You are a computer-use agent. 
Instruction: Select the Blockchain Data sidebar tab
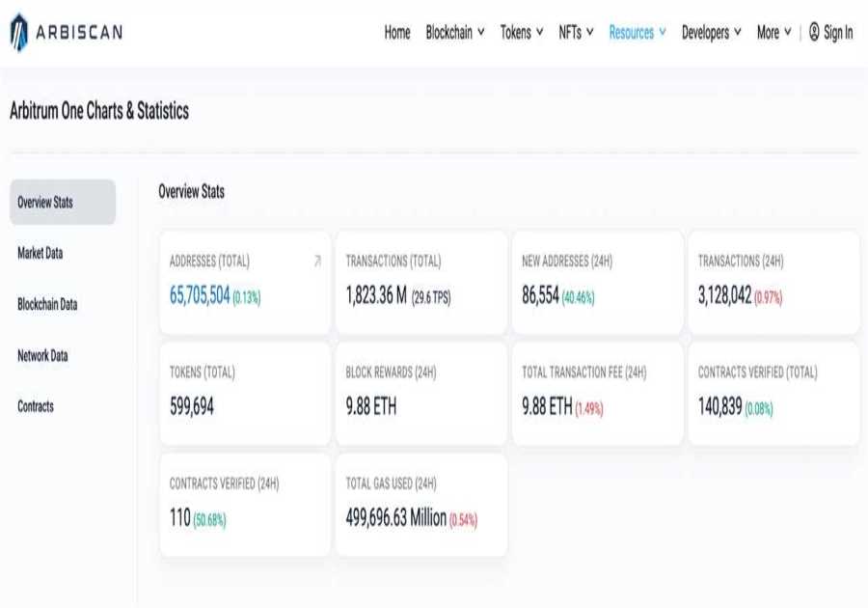tap(47, 304)
